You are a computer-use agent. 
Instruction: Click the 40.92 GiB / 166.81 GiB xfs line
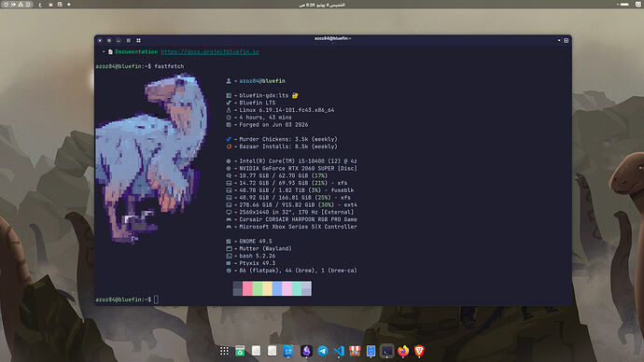(288, 198)
